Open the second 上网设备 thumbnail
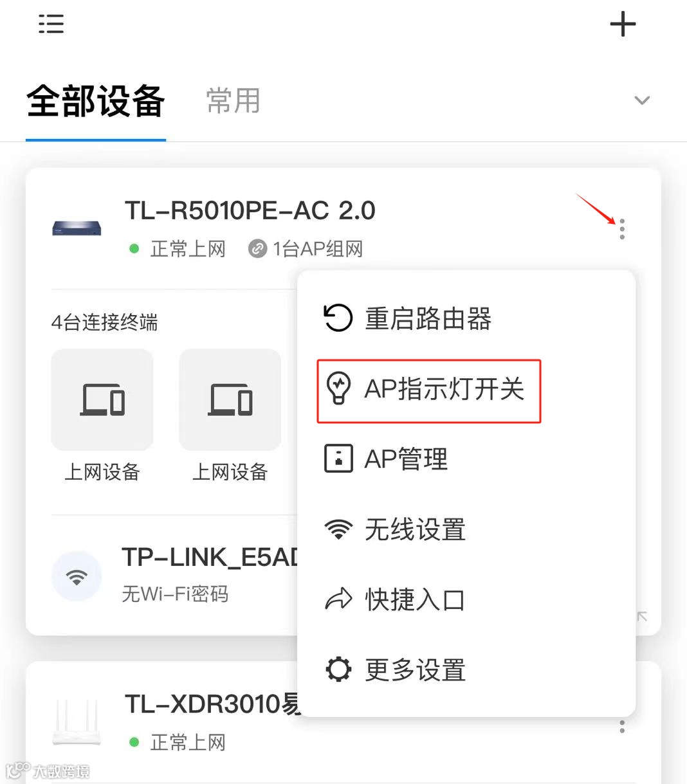The image size is (687, 784). [x=230, y=415]
